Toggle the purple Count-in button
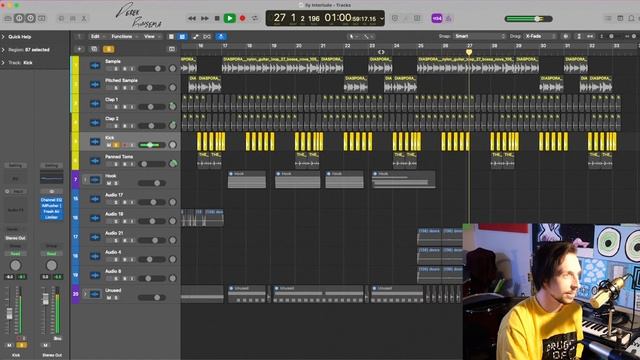640x360 pixels. point(437,18)
